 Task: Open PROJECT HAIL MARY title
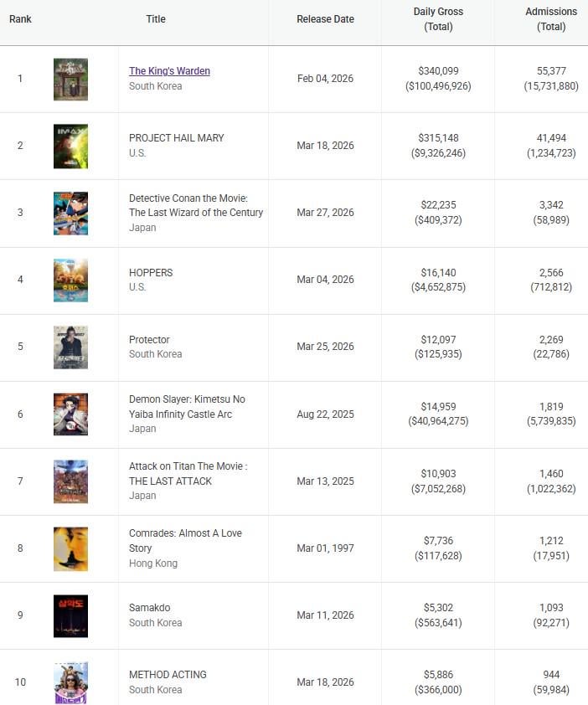pos(177,138)
